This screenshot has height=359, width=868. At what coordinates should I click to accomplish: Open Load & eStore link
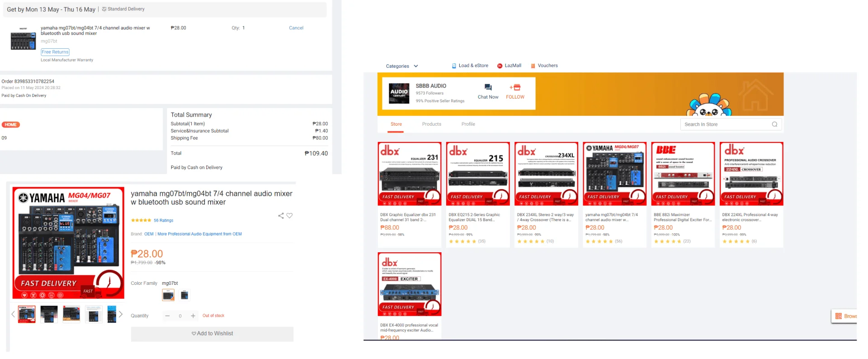[470, 66]
